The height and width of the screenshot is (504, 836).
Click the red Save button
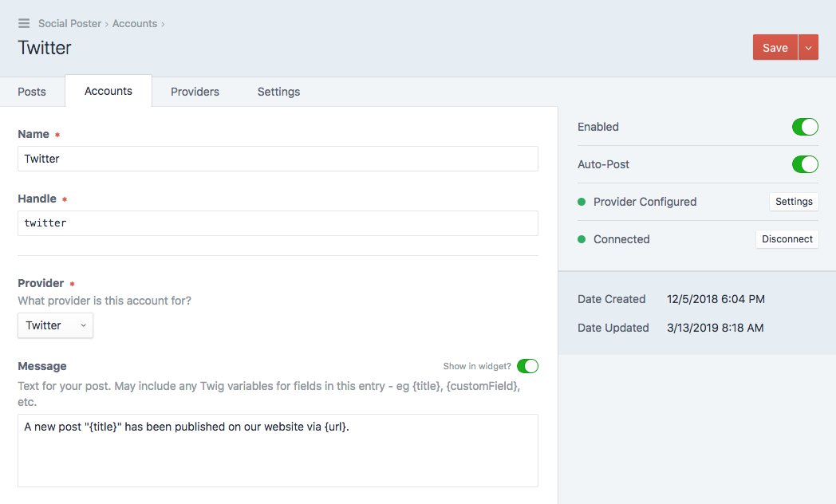(775, 47)
